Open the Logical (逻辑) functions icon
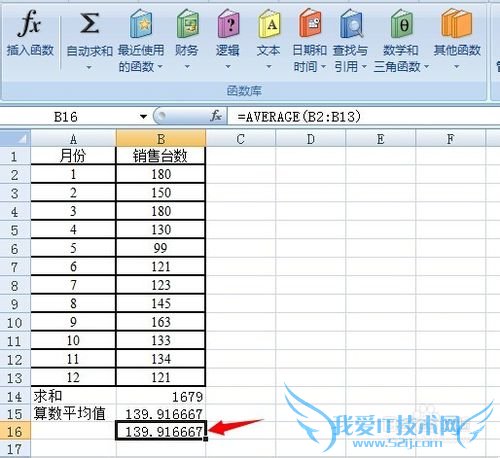This screenshot has height=458, width=500. [x=228, y=23]
